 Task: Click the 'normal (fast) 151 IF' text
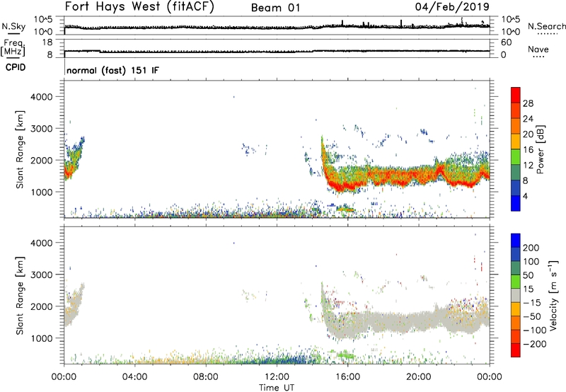coord(112,70)
